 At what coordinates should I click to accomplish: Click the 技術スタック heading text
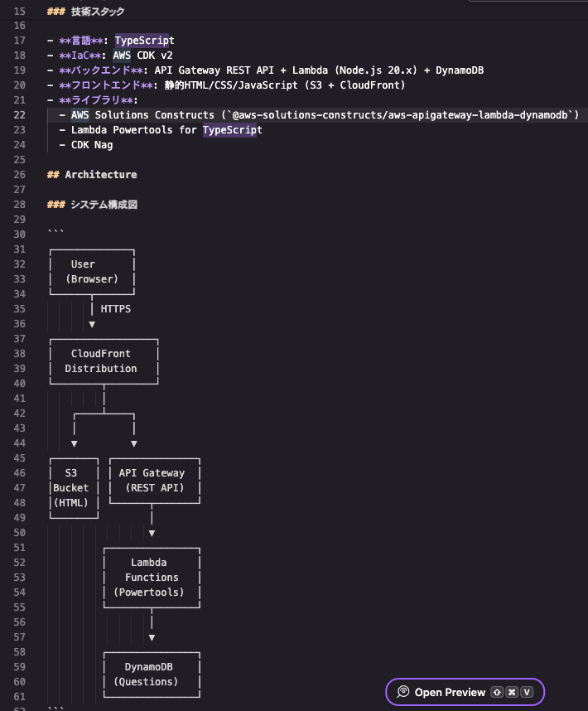98,12
